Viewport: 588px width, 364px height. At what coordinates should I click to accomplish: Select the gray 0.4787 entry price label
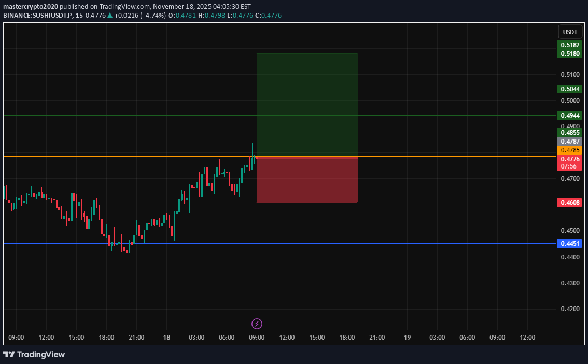tap(570, 141)
